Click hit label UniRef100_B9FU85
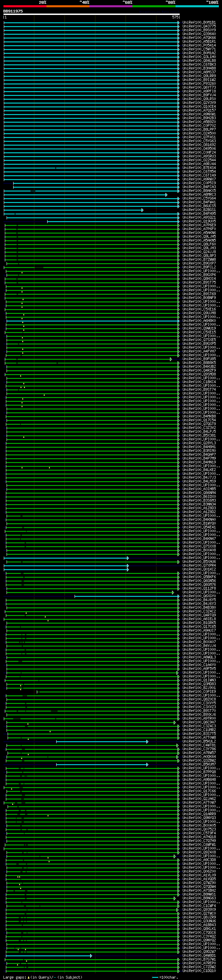The height and width of the screenshot is (980, 222). click(x=199, y=359)
